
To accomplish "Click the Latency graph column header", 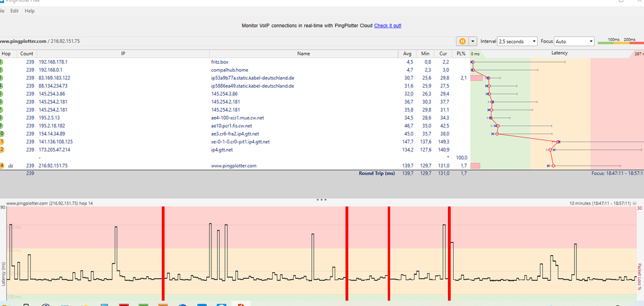I will (x=559, y=53).
